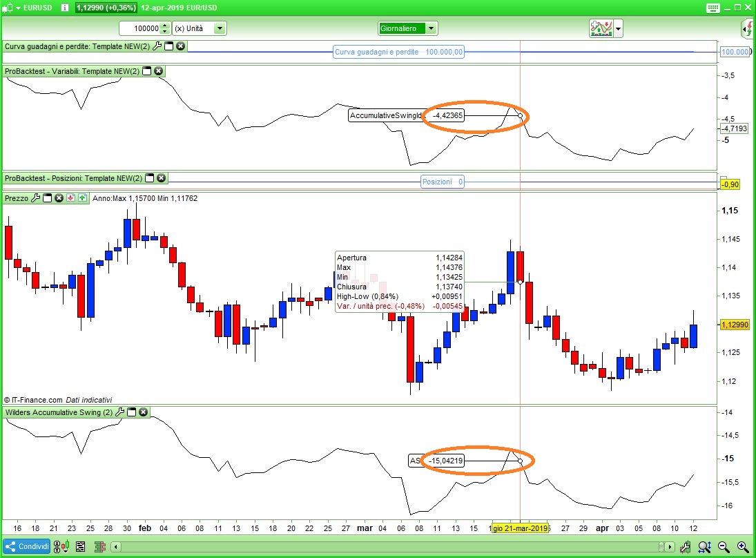Move Prezzo panel down with red arrow
The height and width of the screenshot is (558, 756).
click(71, 198)
